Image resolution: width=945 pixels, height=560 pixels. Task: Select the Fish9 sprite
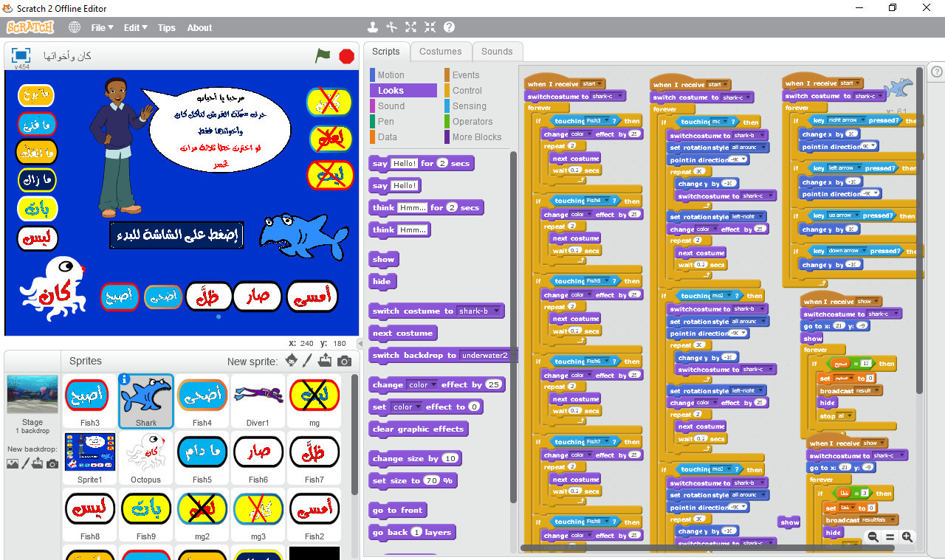145,514
